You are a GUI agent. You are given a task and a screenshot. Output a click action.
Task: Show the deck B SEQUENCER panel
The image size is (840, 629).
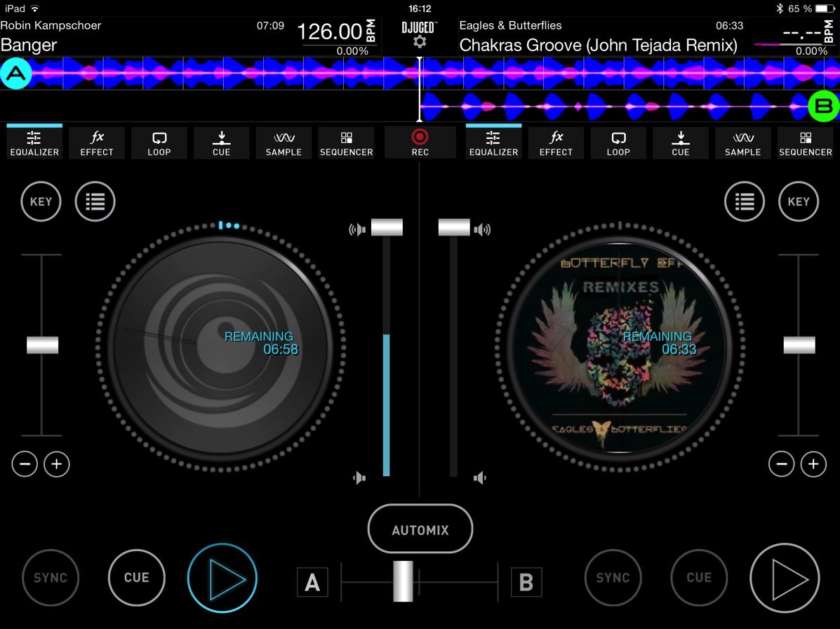805,142
